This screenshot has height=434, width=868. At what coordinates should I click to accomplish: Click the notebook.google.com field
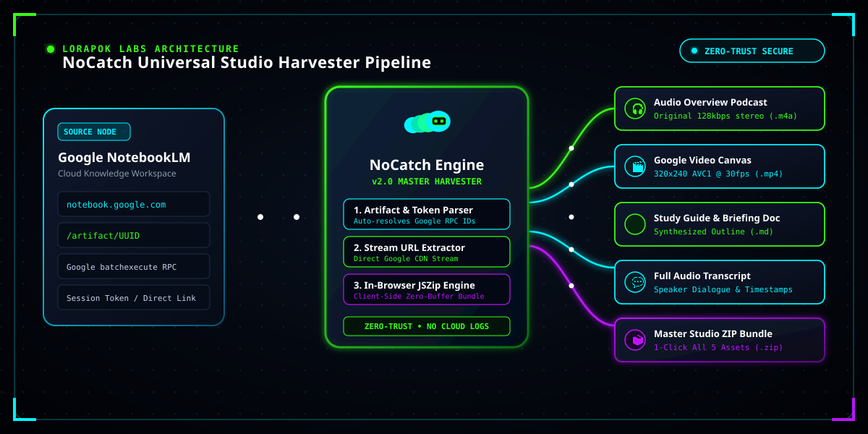click(x=134, y=204)
